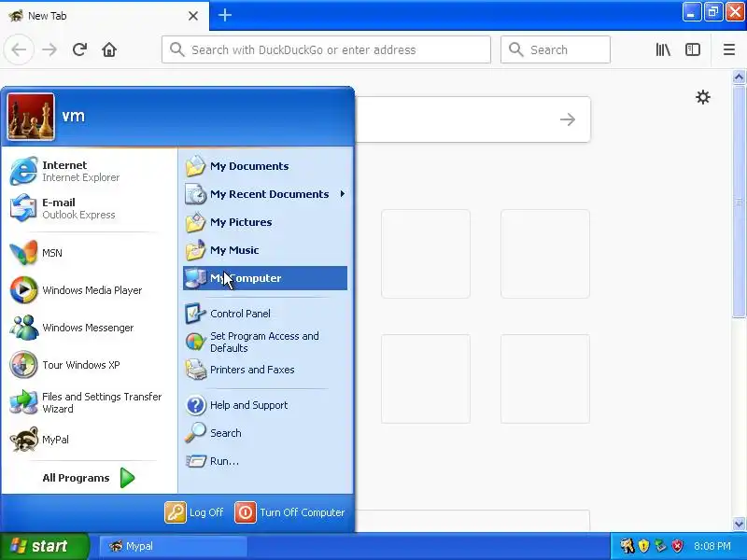Expand All Programs list
This screenshot has height=560, width=747.
(89, 478)
